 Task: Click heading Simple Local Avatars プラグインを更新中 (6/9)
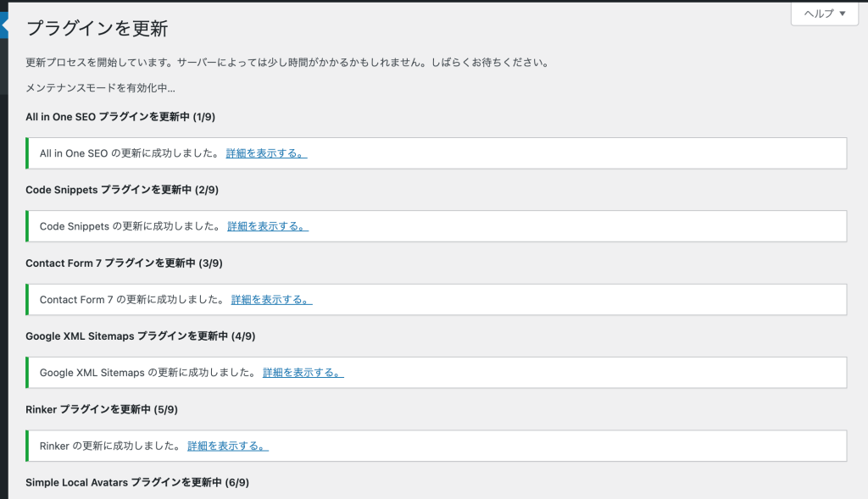click(x=137, y=482)
